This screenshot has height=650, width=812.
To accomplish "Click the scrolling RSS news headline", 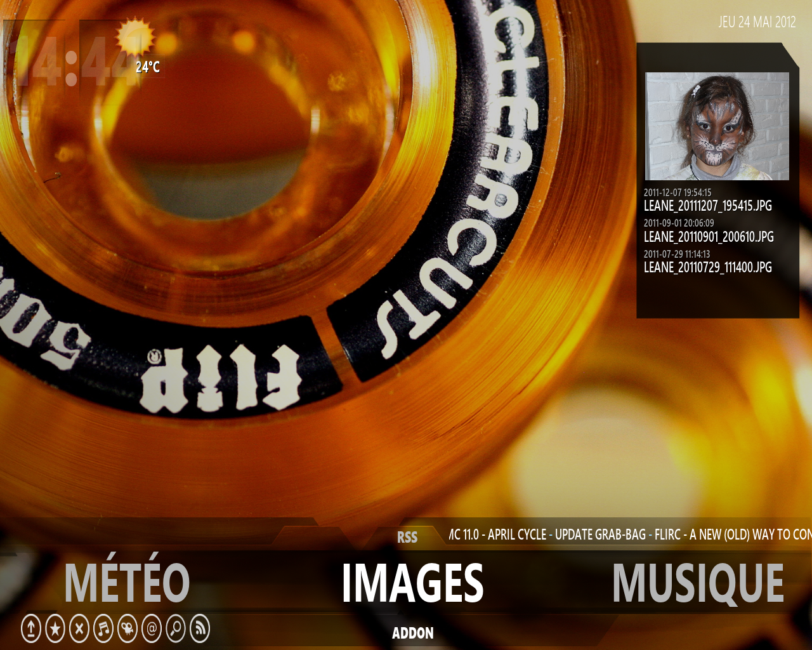I will click(x=630, y=534).
